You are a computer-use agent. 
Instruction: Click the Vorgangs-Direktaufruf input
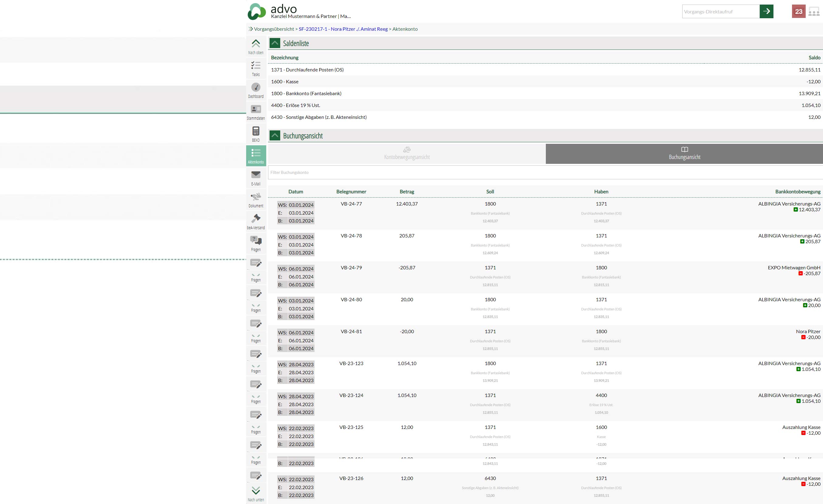[721, 11]
